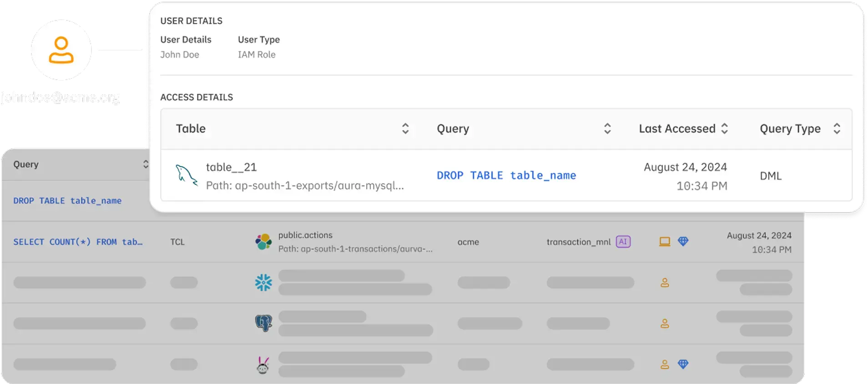Sort background list by Query header
Image resolution: width=868 pixels, height=384 pixels.
tap(145, 164)
